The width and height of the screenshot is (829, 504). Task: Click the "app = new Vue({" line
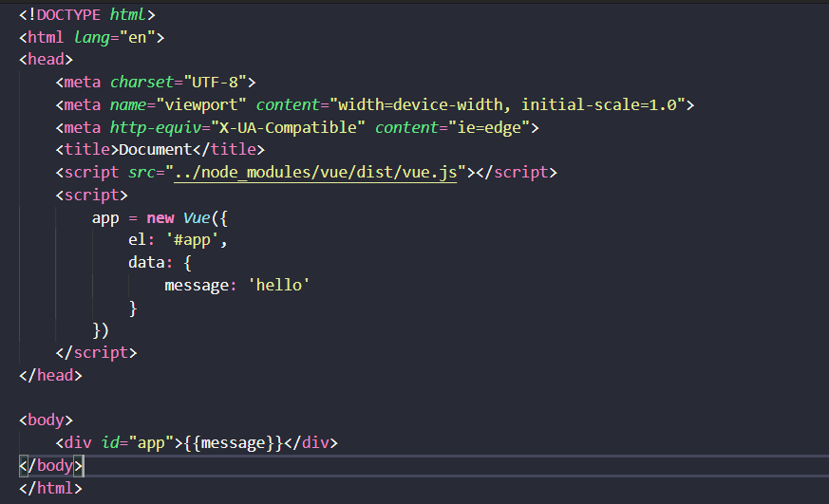coord(160,218)
